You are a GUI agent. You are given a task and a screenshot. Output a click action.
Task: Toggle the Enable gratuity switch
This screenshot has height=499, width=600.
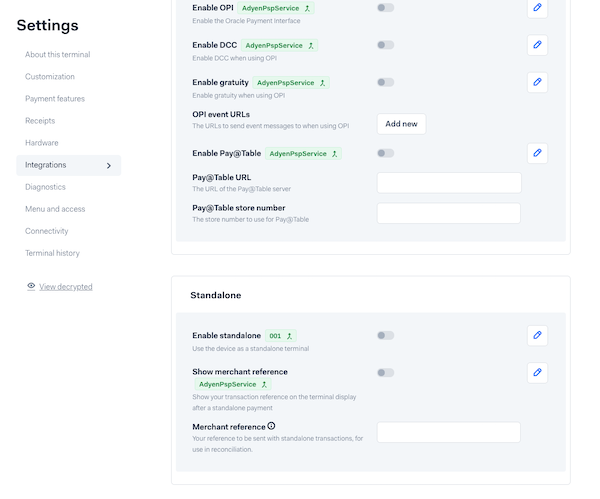click(x=385, y=82)
